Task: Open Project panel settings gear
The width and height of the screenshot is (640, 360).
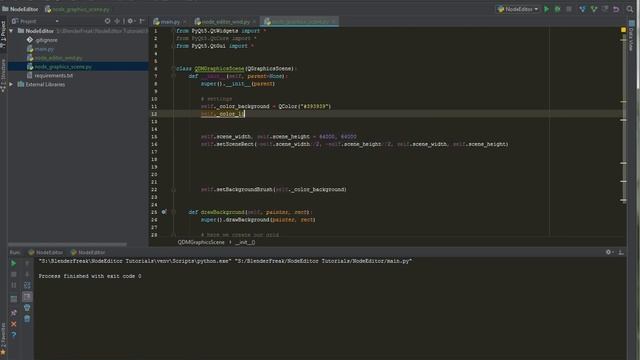Action: point(131,21)
